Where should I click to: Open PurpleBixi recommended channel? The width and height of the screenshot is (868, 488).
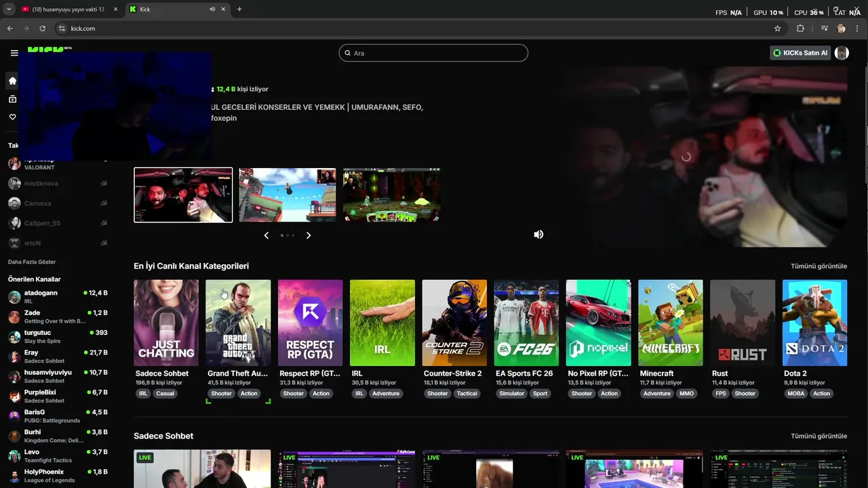pyautogui.click(x=58, y=396)
